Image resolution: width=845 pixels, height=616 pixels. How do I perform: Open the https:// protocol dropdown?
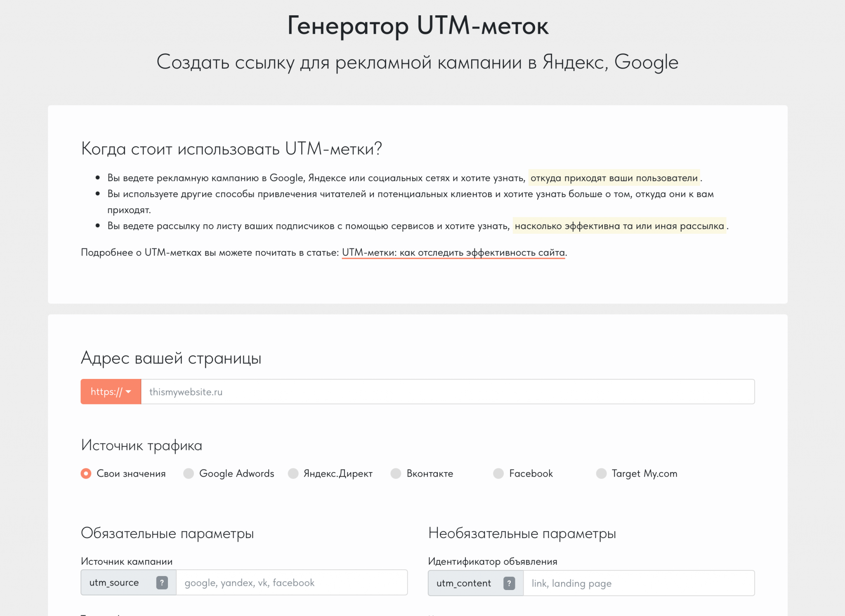click(111, 392)
